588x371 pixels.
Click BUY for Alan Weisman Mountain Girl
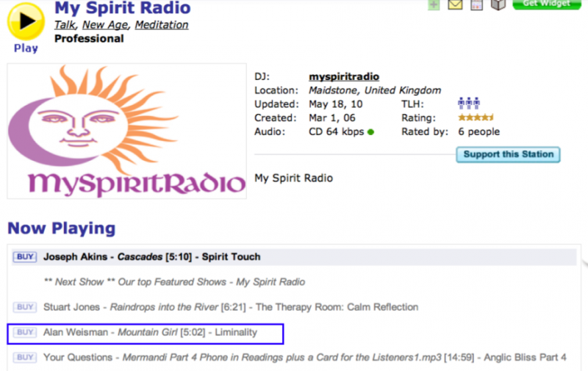coord(25,332)
